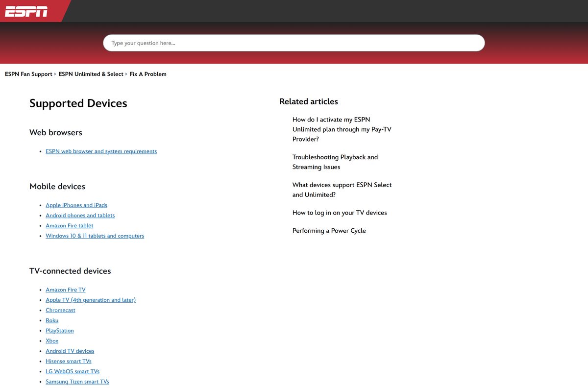588x388 pixels.
Task: Open LG WebOS smart TVs link
Action: point(73,372)
